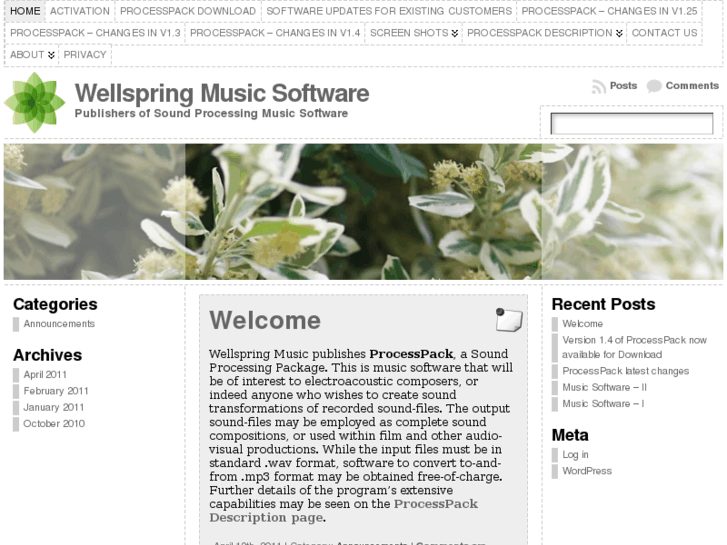Open ProcessPack Changes in V1.4 page
The image size is (727, 545).
(x=275, y=33)
